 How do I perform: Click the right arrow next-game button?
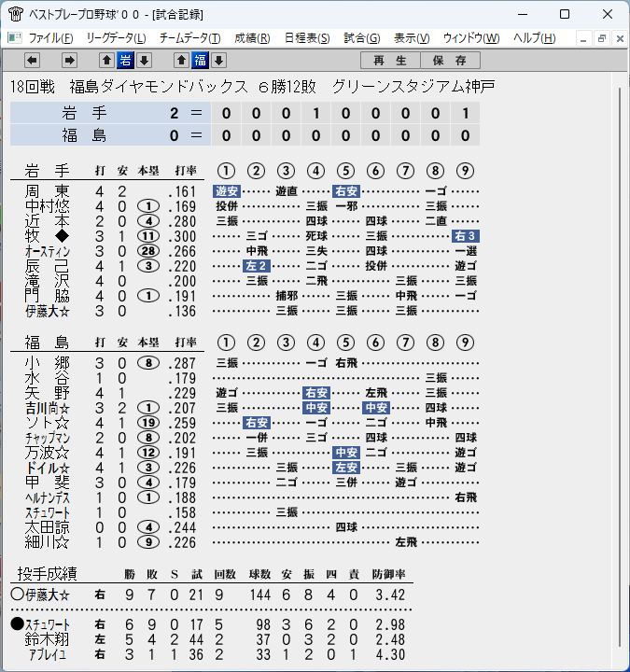(x=69, y=61)
